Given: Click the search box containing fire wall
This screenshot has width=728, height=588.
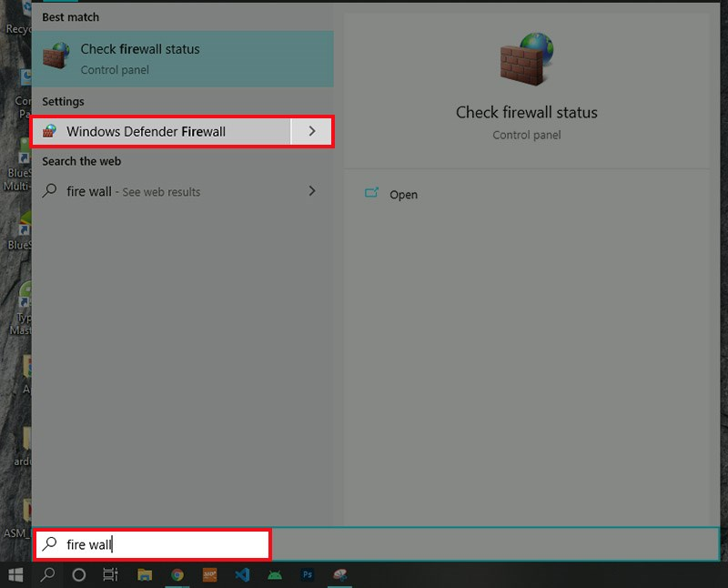Looking at the screenshot, I should pyautogui.click(x=153, y=544).
